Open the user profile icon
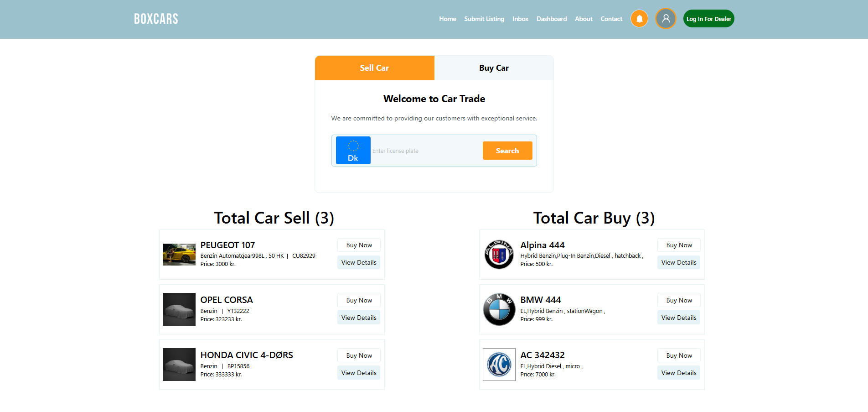 (x=666, y=19)
